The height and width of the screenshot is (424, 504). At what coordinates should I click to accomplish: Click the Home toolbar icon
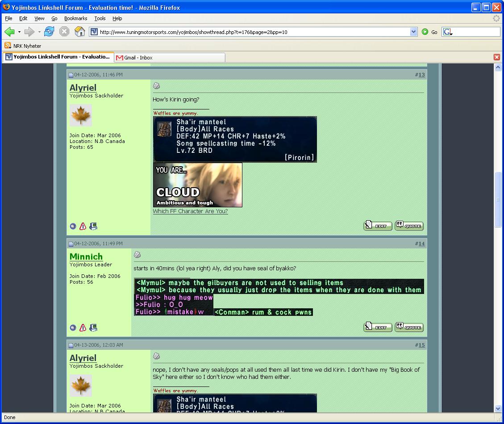click(79, 32)
